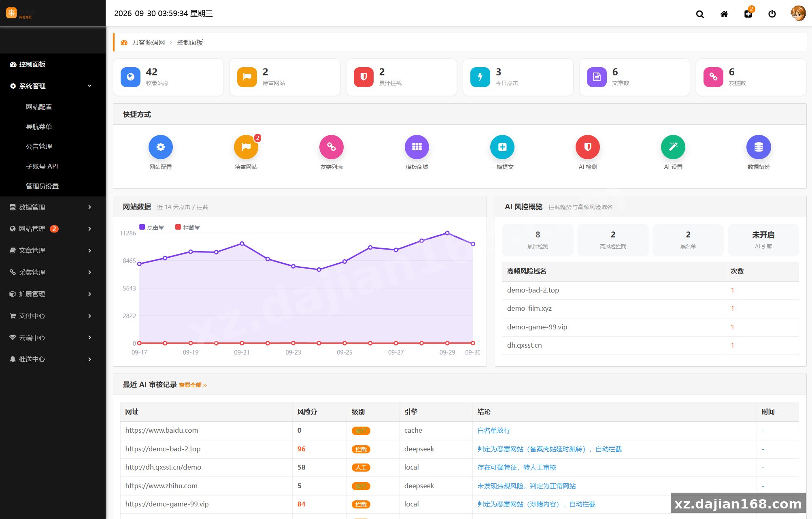
Task: Expand the 文章管理 sidebar menu
Action: 53,250
